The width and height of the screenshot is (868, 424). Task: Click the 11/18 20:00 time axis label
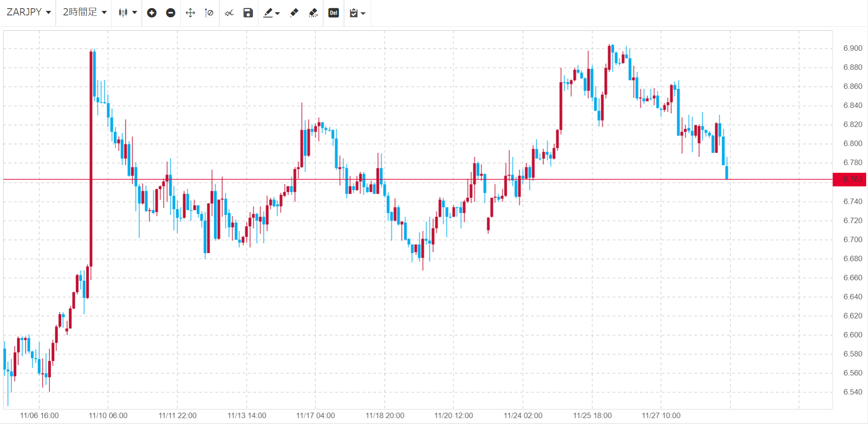point(385,415)
